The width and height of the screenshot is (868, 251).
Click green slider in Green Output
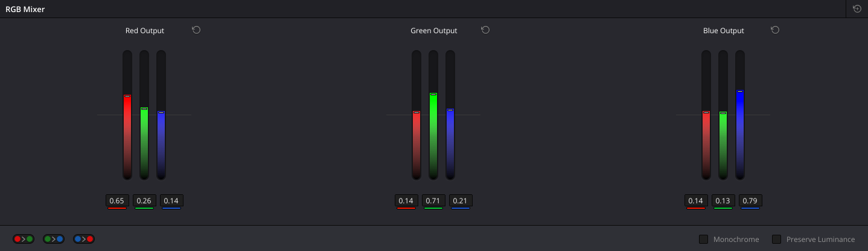coord(433,115)
